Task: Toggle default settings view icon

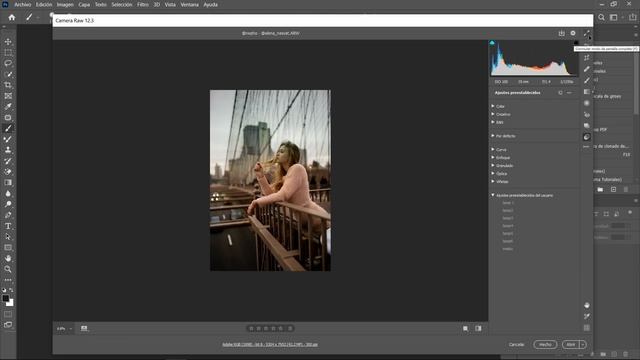Action: coord(478,329)
